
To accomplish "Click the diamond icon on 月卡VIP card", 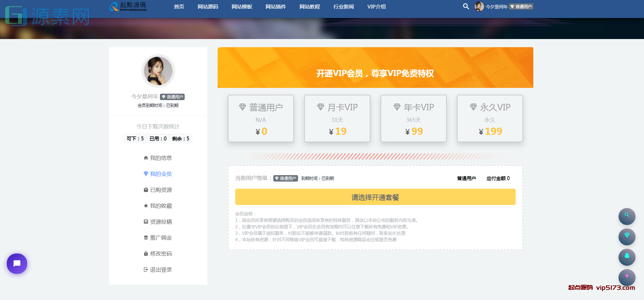I will 320,107.
